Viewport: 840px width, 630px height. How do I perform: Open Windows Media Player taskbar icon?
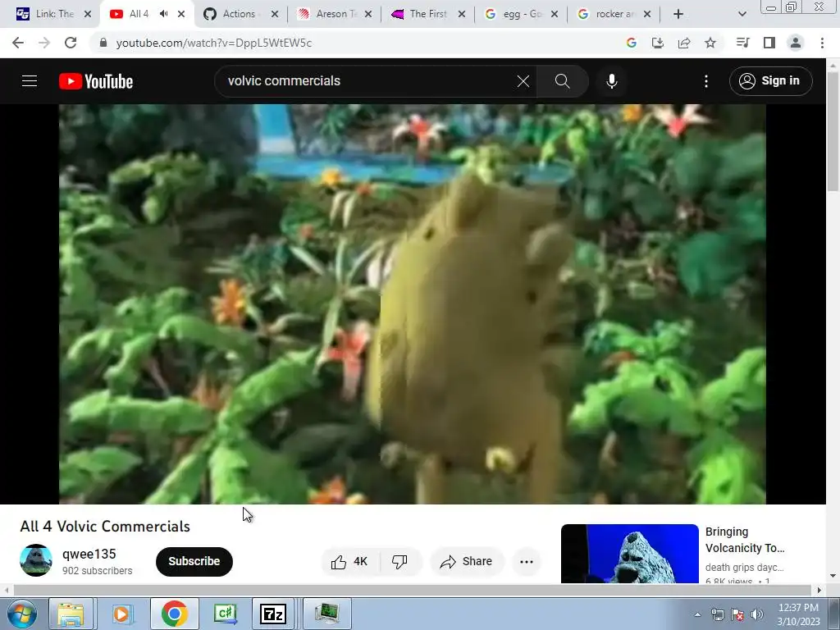pos(122,614)
